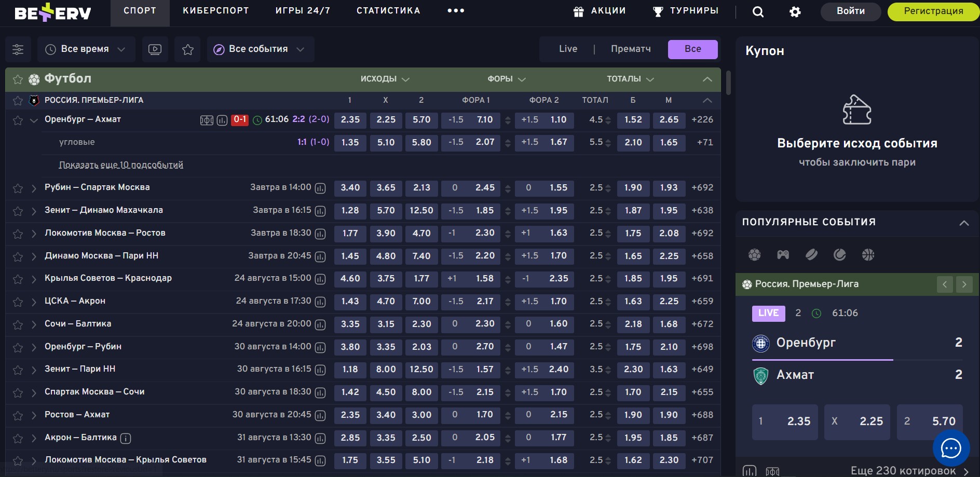Open the Киберспорт tab
Image resolution: width=980 pixels, height=477 pixels.
(216, 11)
